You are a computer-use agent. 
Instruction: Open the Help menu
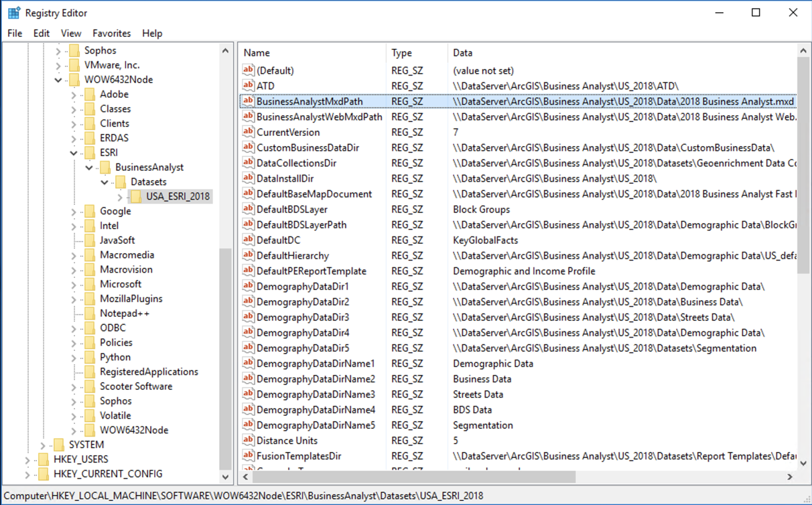point(152,33)
